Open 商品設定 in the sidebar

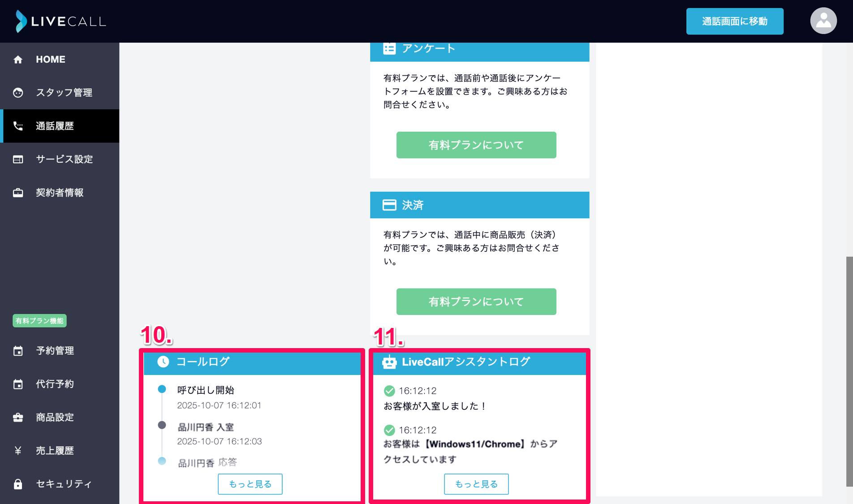click(x=60, y=417)
